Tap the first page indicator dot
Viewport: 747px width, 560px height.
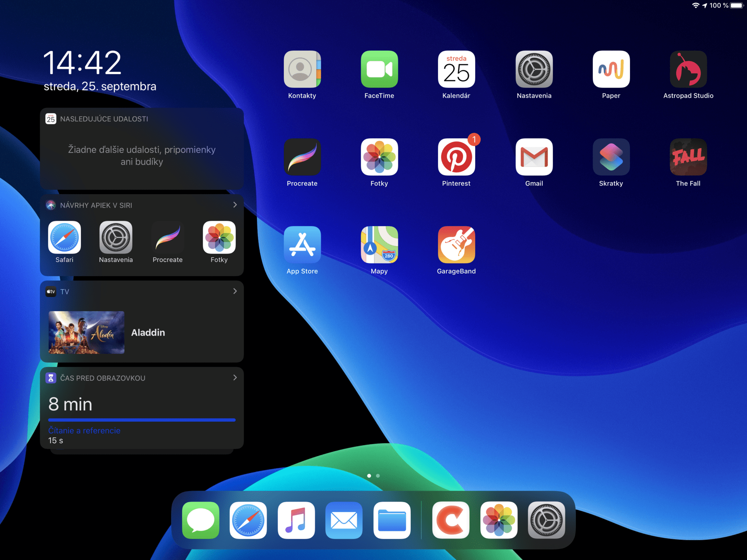[x=369, y=476]
